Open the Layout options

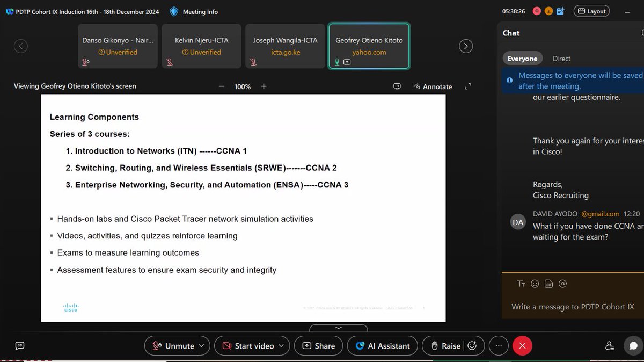(x=591, y=11)
